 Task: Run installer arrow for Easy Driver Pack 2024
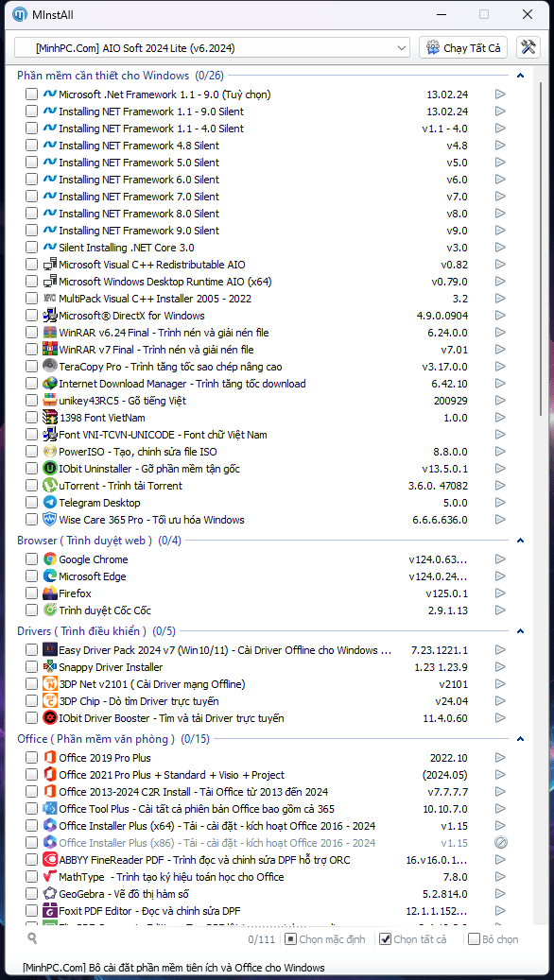(500, 650)
